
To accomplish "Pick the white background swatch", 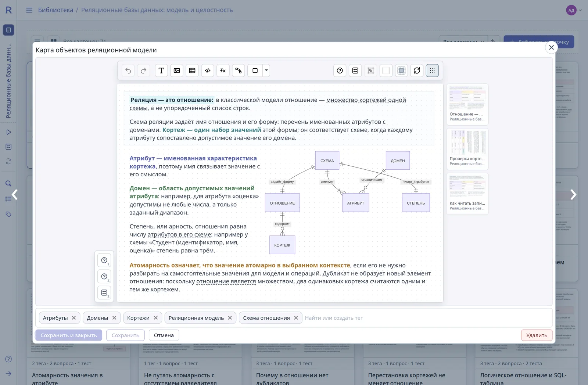I will point(386,71).
